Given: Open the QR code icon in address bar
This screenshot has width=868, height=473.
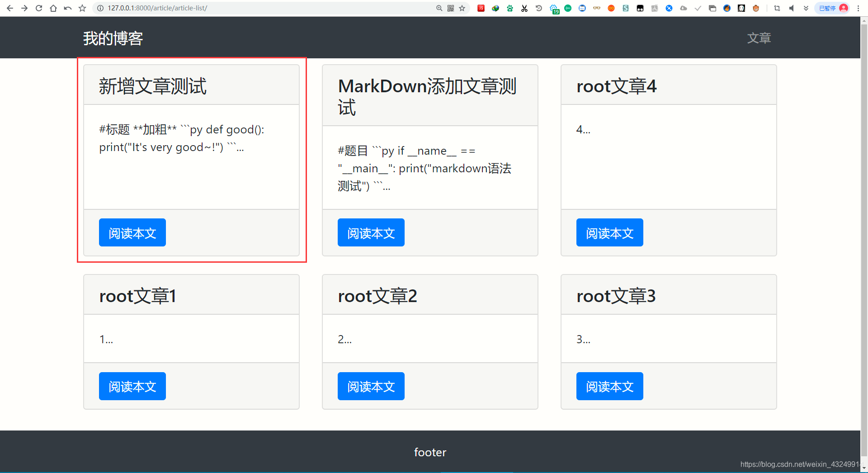Looking at the screenshot, I should coord(451,8).
